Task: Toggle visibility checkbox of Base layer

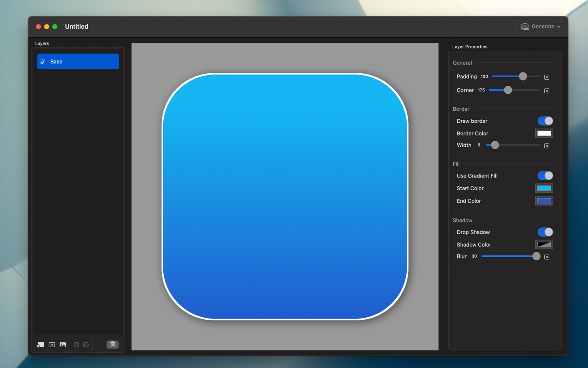Action: [42, 62]
